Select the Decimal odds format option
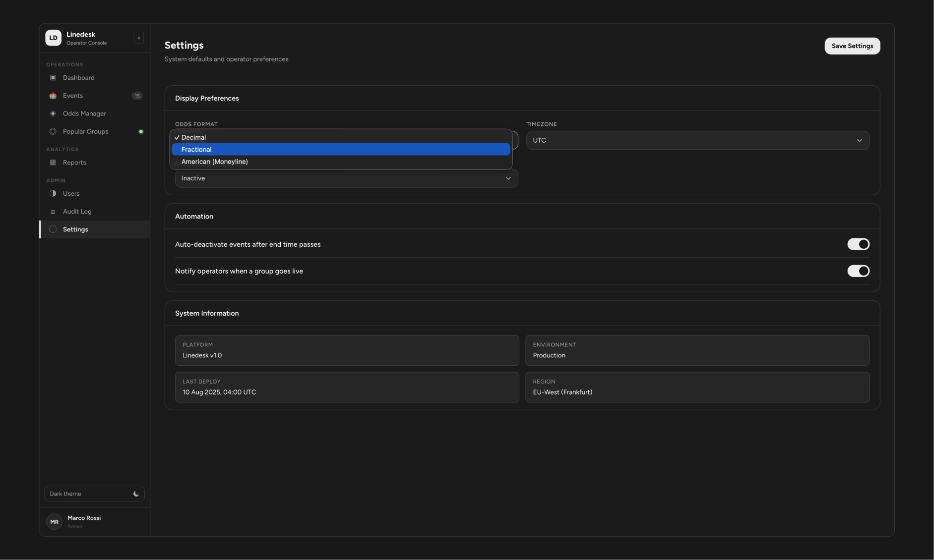 [x=341, y=137]
